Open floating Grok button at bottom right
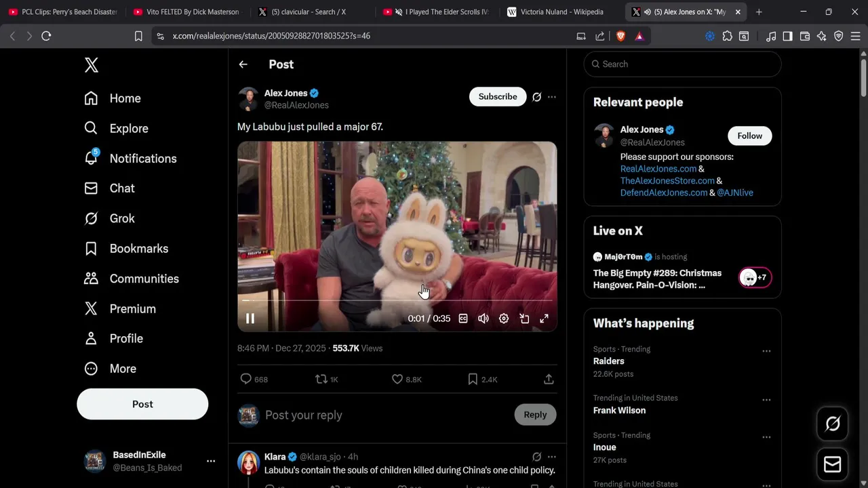 [x=833, y=424]
